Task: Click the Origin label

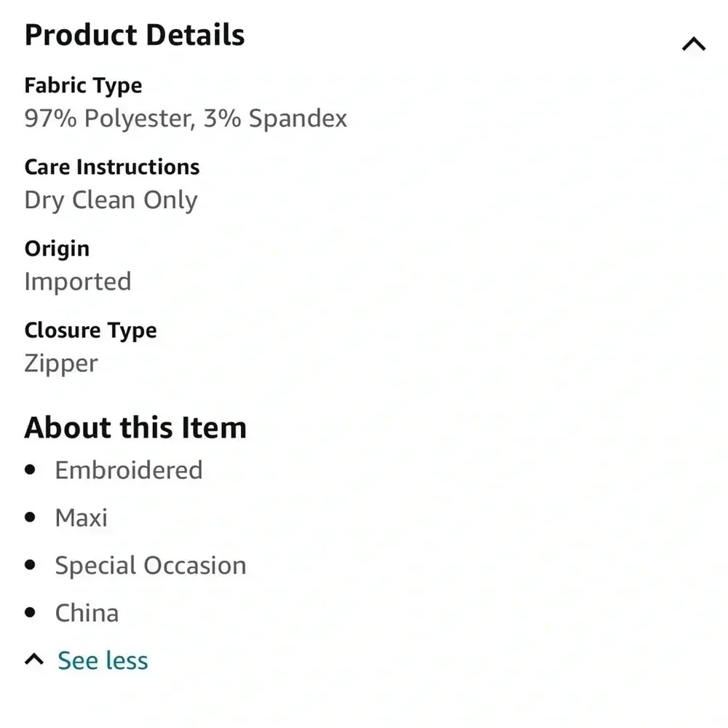Action: (57, 249)
